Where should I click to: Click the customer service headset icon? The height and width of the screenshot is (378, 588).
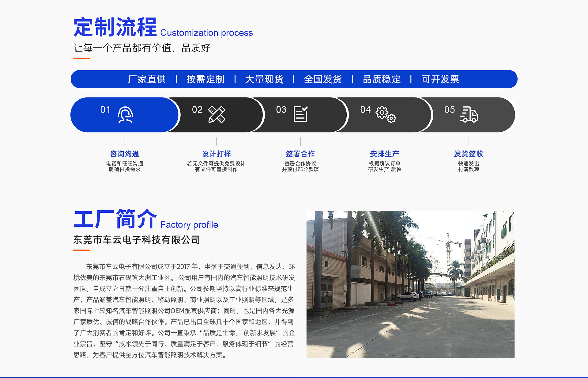pyautogui.click(x=125, y=115)
